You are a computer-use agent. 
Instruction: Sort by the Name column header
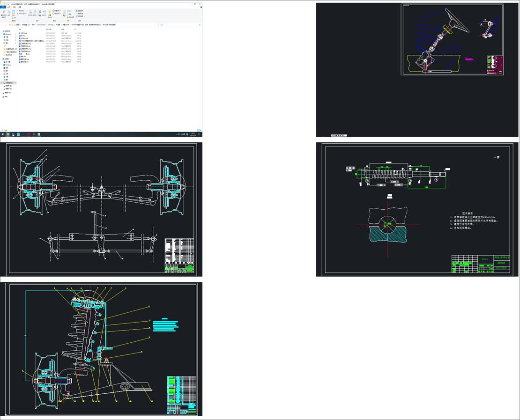point(20,29)
